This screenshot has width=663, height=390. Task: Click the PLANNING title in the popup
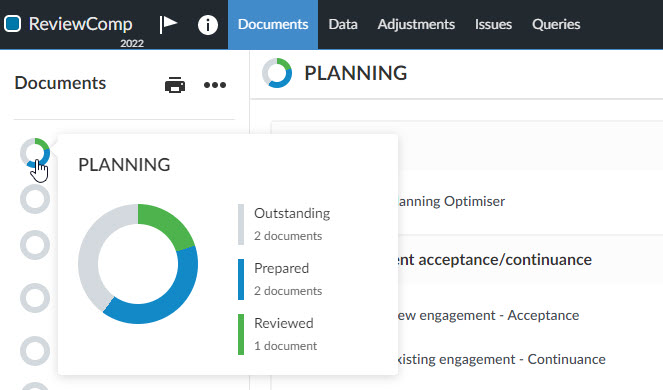point(124,165)
